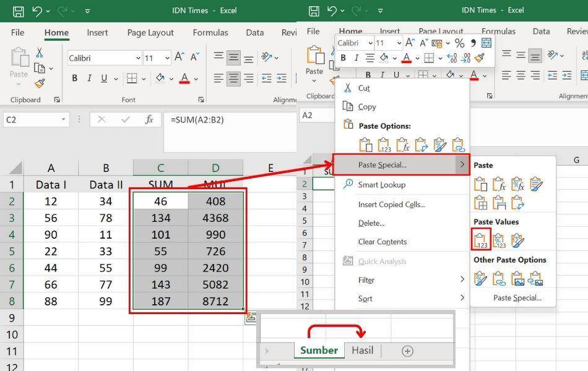Toggle Top Align in left window ribbon
The width and height of the screenshot is (588, 371).
218,57
